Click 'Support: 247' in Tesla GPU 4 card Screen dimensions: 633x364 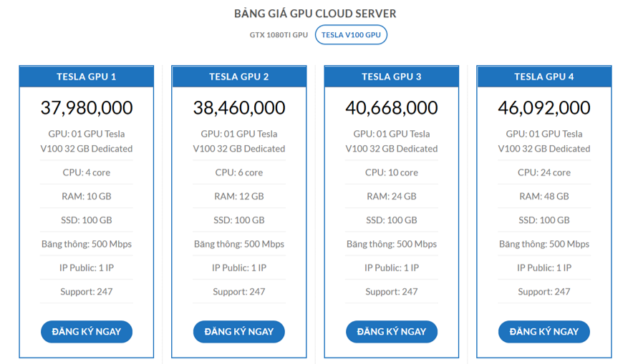coord(543,292)
